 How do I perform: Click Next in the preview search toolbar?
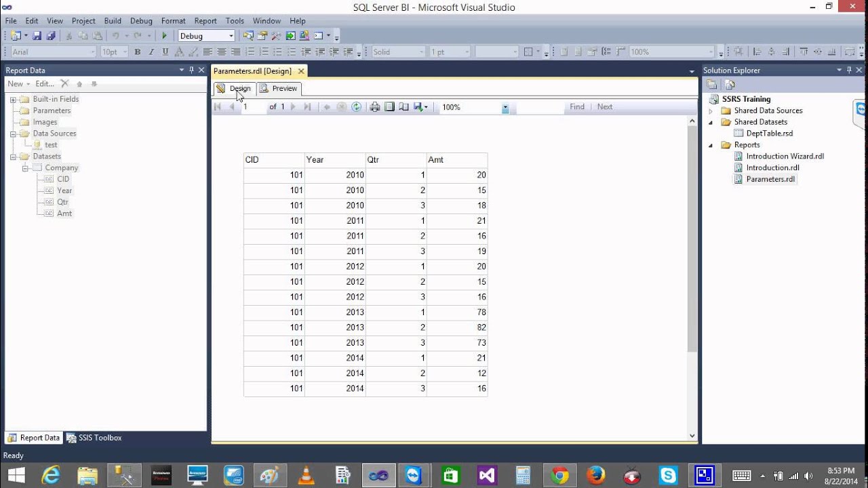[x=605, y=107]
